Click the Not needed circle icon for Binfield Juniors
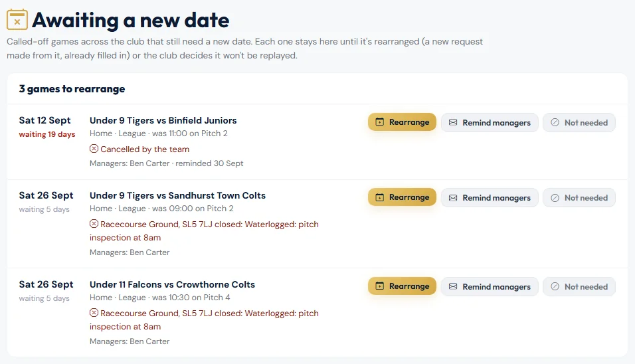The image size is (635, 364). click(555, 122)
